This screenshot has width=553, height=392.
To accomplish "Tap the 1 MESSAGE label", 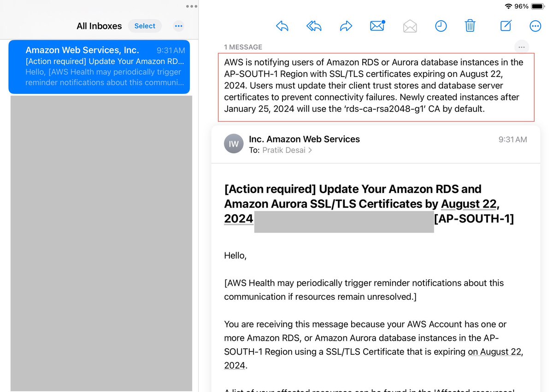I will [243, 47].
